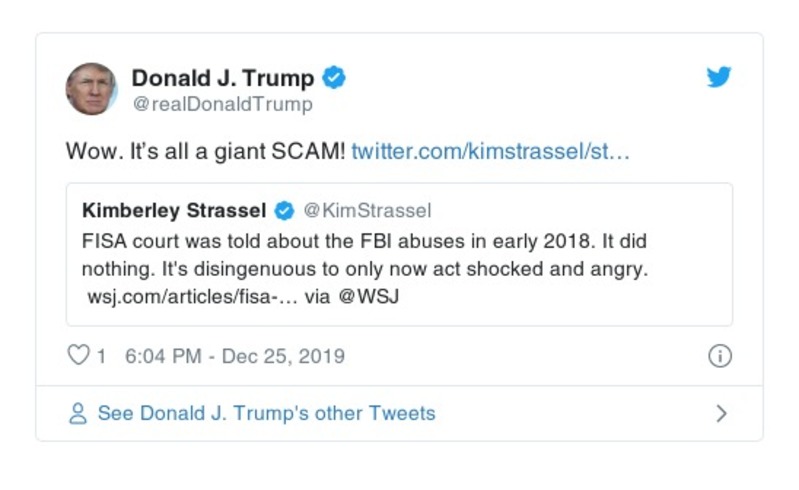Click the tweet author's profile picture
Viewport: 799px width, 490px height.
(92, 89)
